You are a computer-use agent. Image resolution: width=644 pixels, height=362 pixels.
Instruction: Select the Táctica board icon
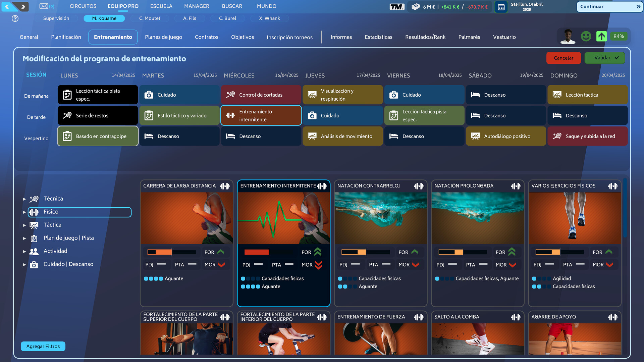[34, 225]
